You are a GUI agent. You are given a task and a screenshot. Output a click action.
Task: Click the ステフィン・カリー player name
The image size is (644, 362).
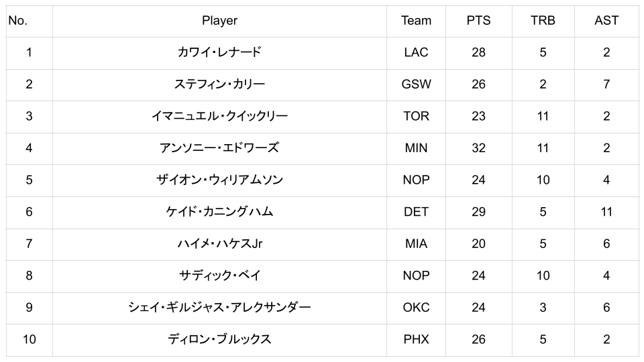tap(219, 84)
